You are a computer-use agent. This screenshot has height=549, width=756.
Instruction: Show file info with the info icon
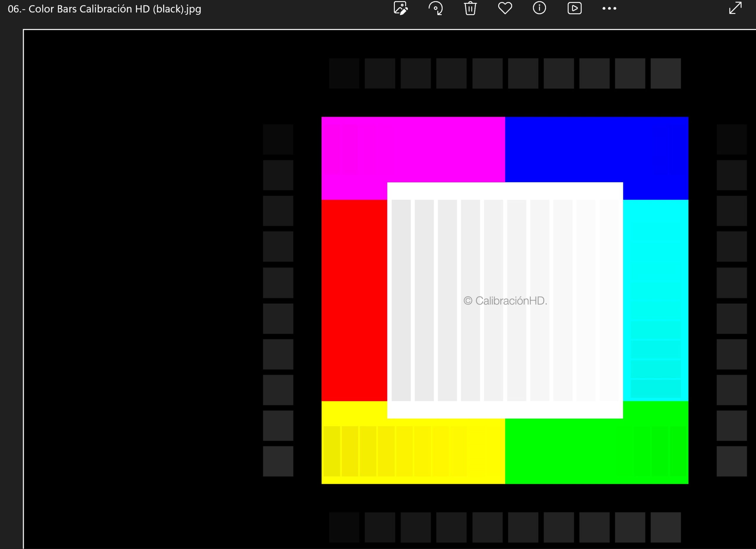539,8
